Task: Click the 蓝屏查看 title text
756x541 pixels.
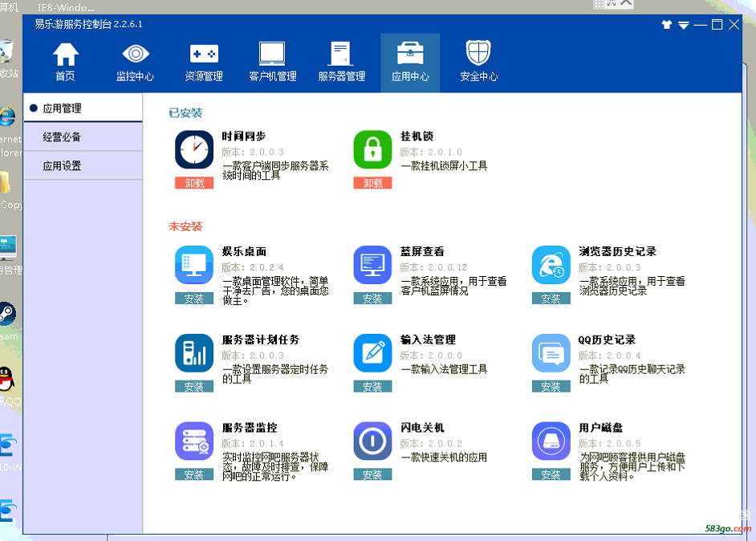Action: tap(422, 252)
